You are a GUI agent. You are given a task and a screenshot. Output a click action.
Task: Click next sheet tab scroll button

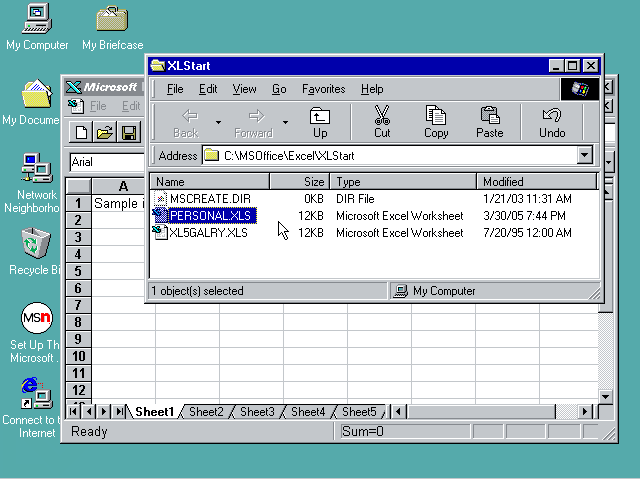(104, 411)
